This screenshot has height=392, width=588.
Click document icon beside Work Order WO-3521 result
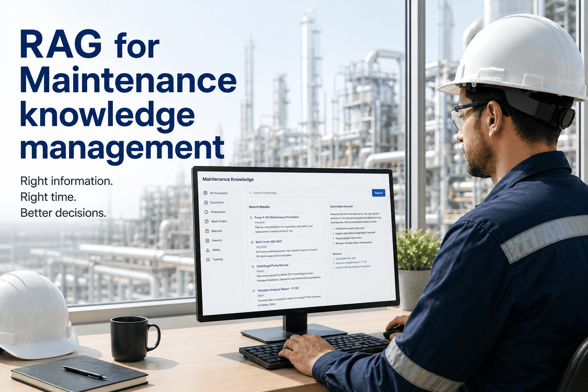[x=252, y=242]
